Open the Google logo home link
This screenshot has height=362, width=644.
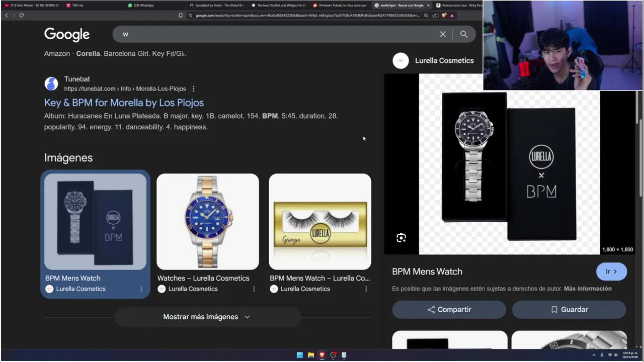pyautogui.click(x=67, y=34)
